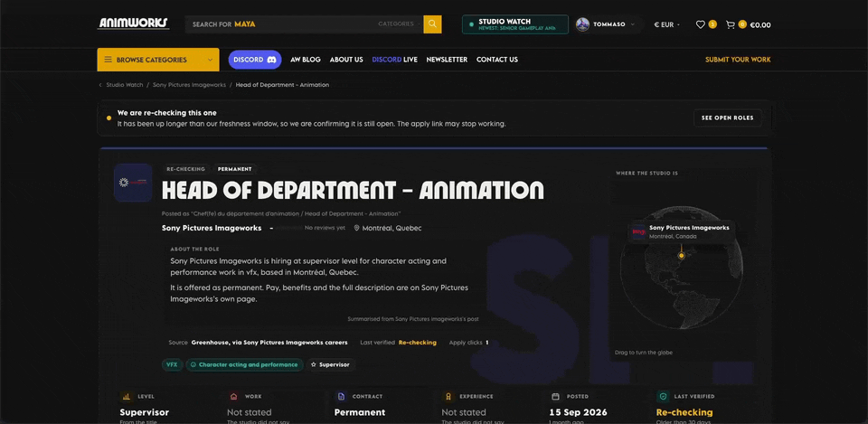Click the Level value Supervisor
This screenshot has height=424, width=868.
pyautogui.click(x=145, y=412)
